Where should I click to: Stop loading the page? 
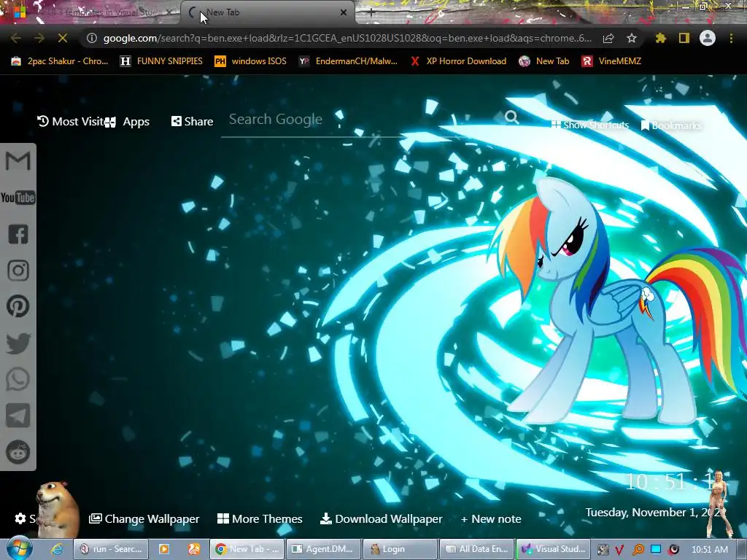[x=63, y=38]
